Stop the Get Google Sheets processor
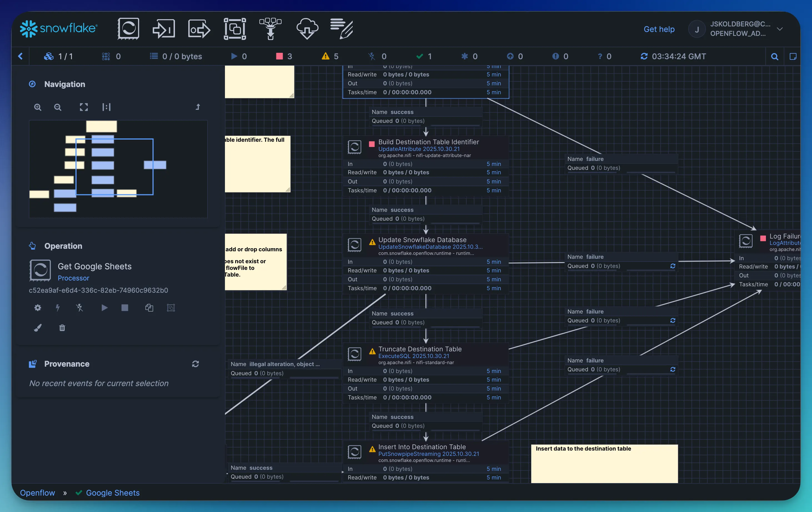This screenshot has height=512, width=812. (x=124, y=307)
